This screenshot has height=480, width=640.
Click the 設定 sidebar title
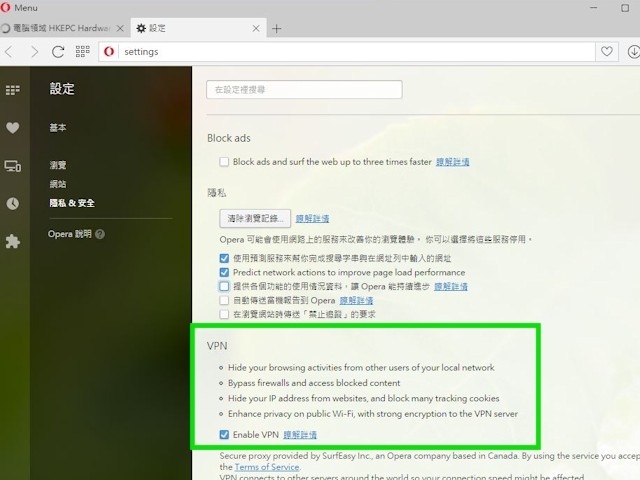click(x=62, y=89)
